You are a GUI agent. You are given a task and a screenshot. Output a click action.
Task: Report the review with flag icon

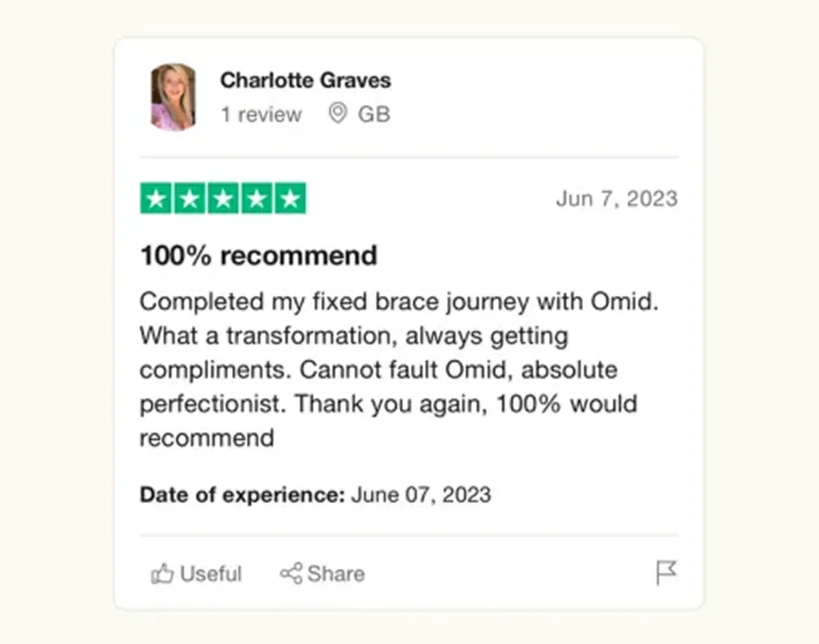(x=666, y=572)
